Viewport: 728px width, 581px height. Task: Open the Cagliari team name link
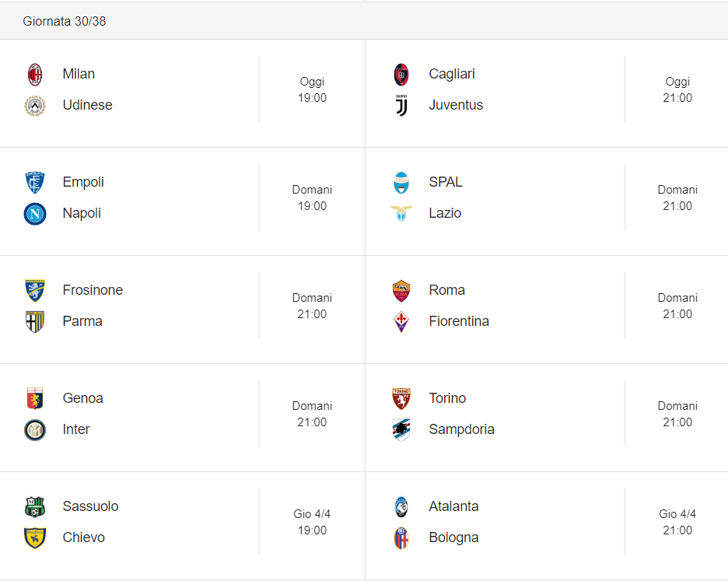pos(452,74)
